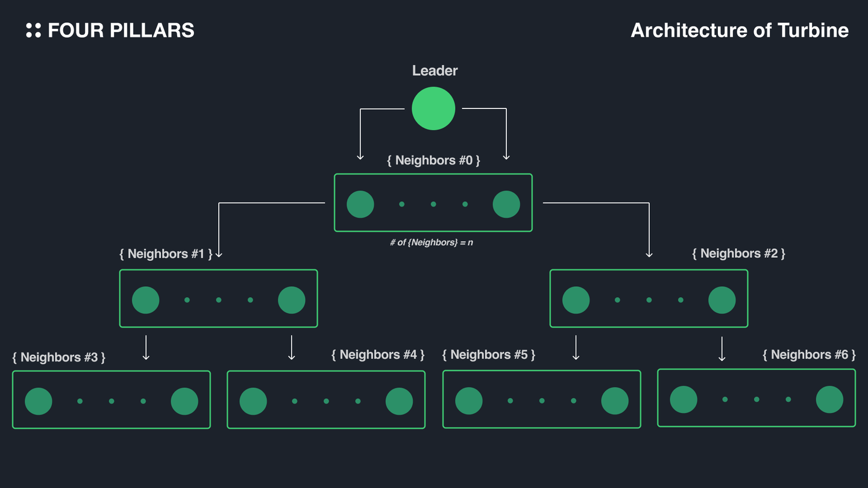868x488 pixels.
Task: Select the "Leader" label text
Action: coord(435,70)
